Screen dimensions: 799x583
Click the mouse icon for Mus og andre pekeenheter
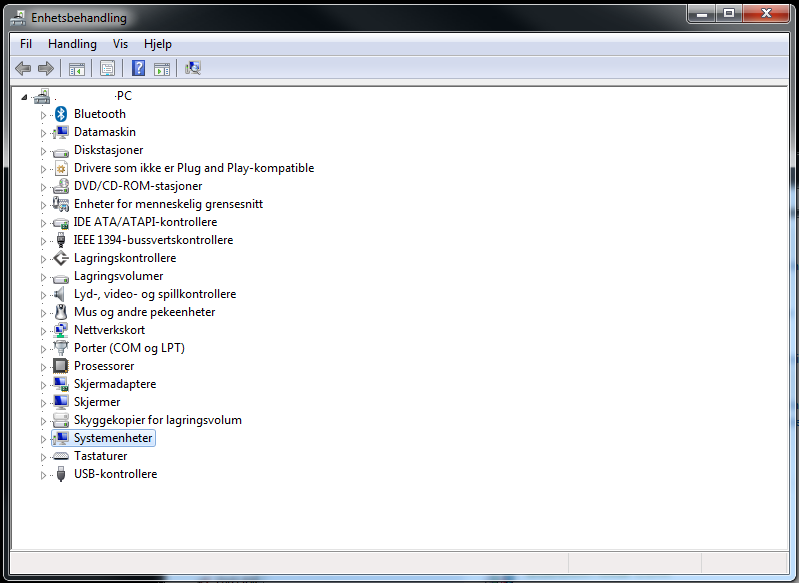coord(61,312)
